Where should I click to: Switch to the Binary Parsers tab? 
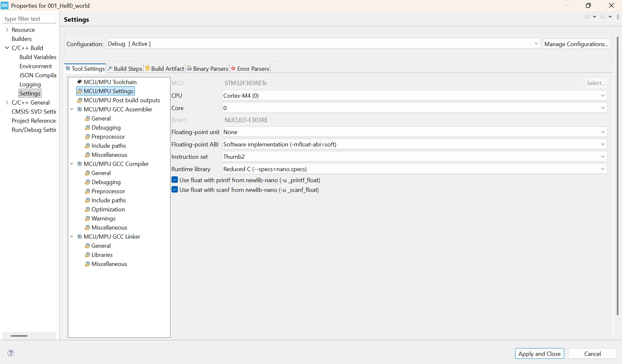pos(208,69)
